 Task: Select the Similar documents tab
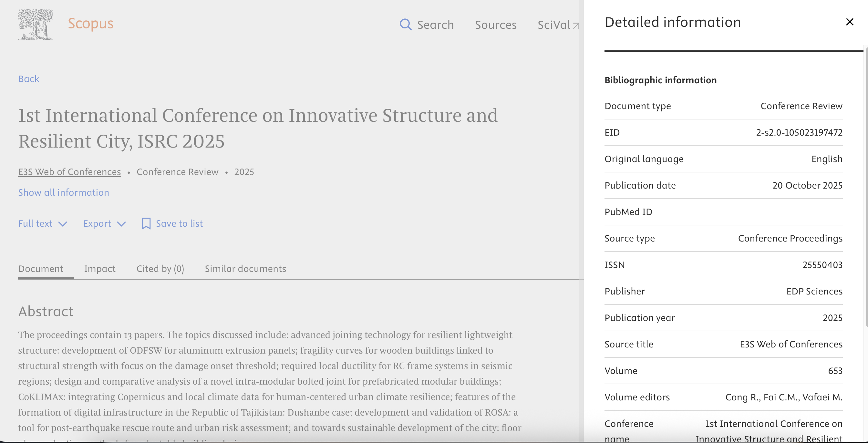pyautogui.click(x=245, y=269)
